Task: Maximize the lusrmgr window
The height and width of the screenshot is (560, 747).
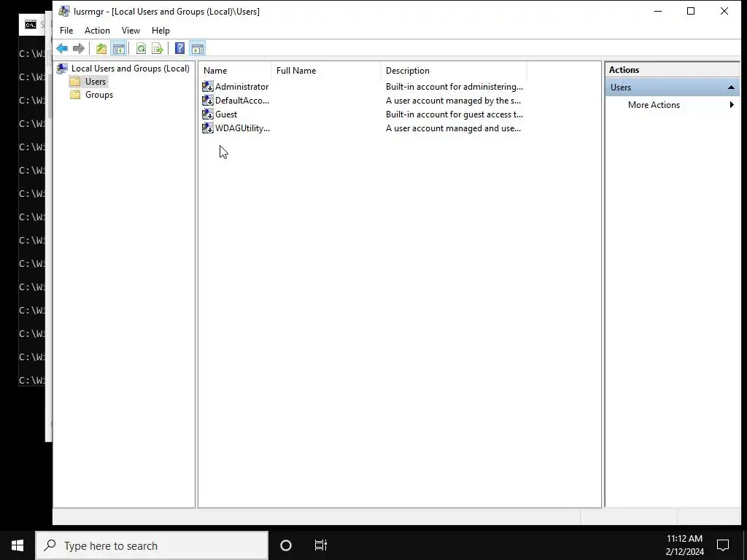Action: coord(691,11)
